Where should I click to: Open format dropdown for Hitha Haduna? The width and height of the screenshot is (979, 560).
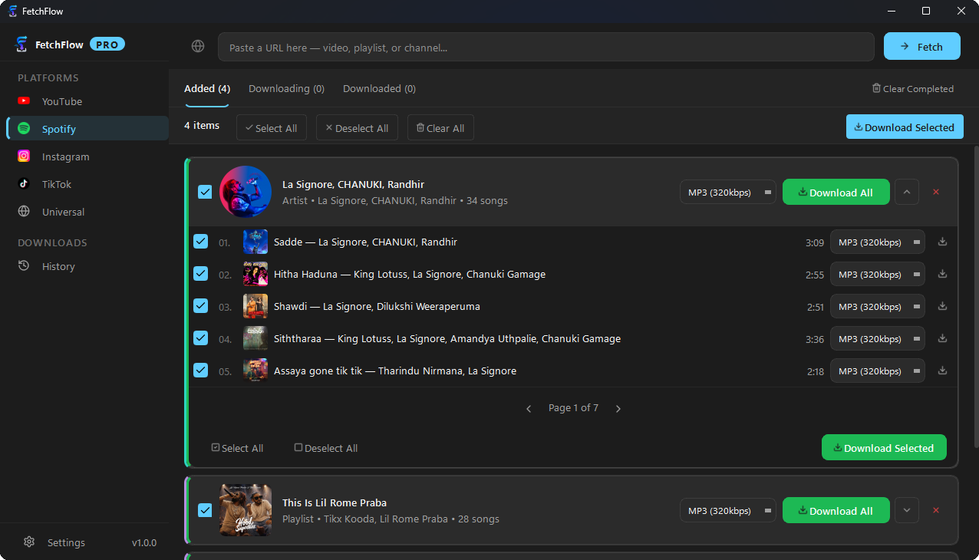[878, 274]
